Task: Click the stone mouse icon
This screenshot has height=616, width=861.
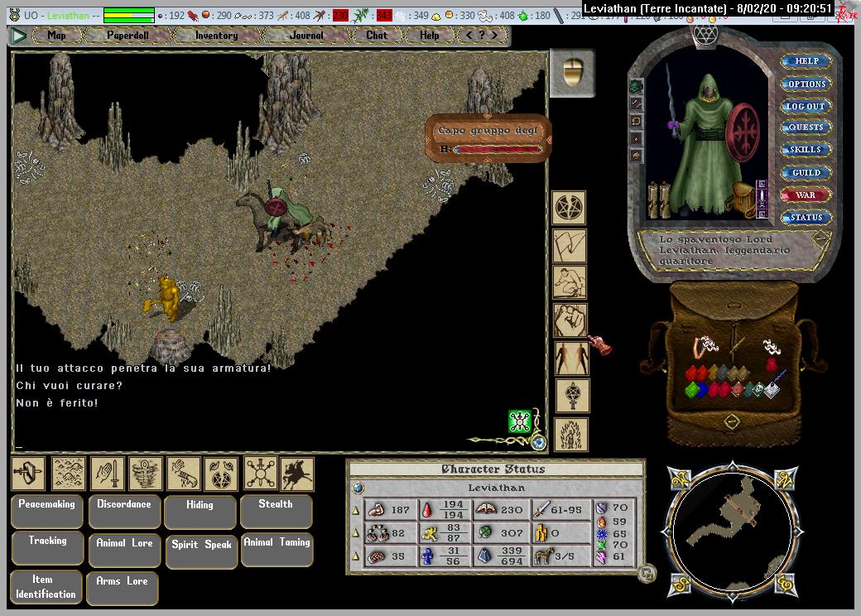Action: [572, 73]
